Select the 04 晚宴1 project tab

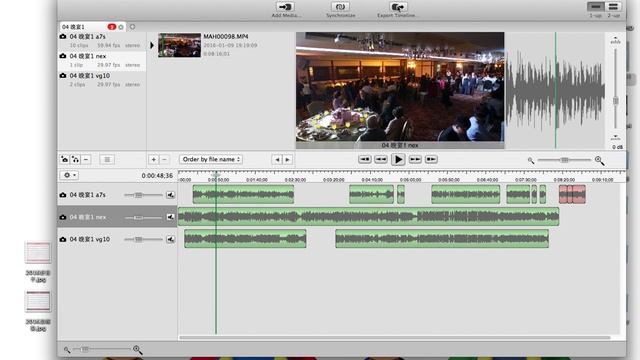(92, 27)
